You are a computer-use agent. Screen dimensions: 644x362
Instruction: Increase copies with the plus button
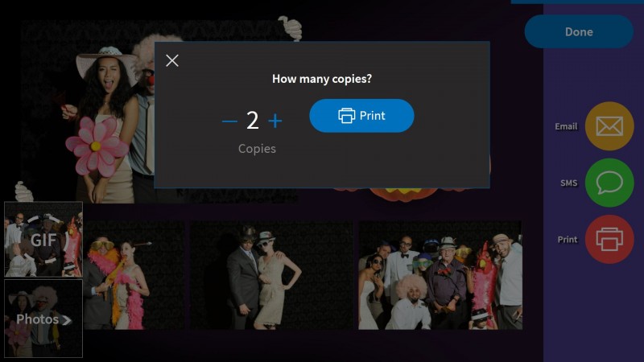(x=275, y=121)
